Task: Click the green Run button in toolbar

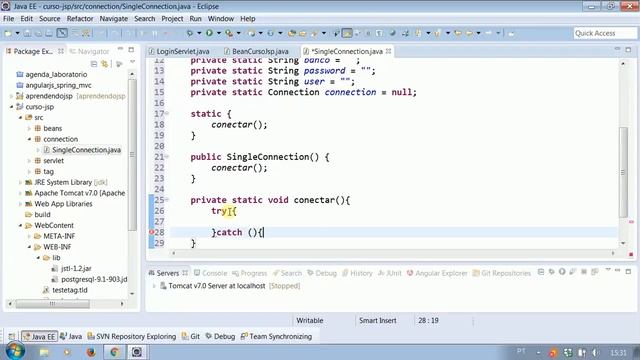Action: (209, 33)
